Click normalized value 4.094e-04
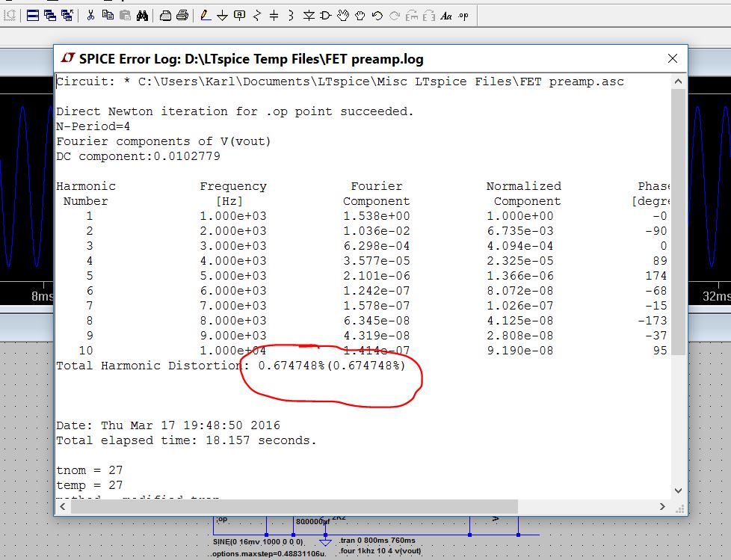 coord(519,246)
